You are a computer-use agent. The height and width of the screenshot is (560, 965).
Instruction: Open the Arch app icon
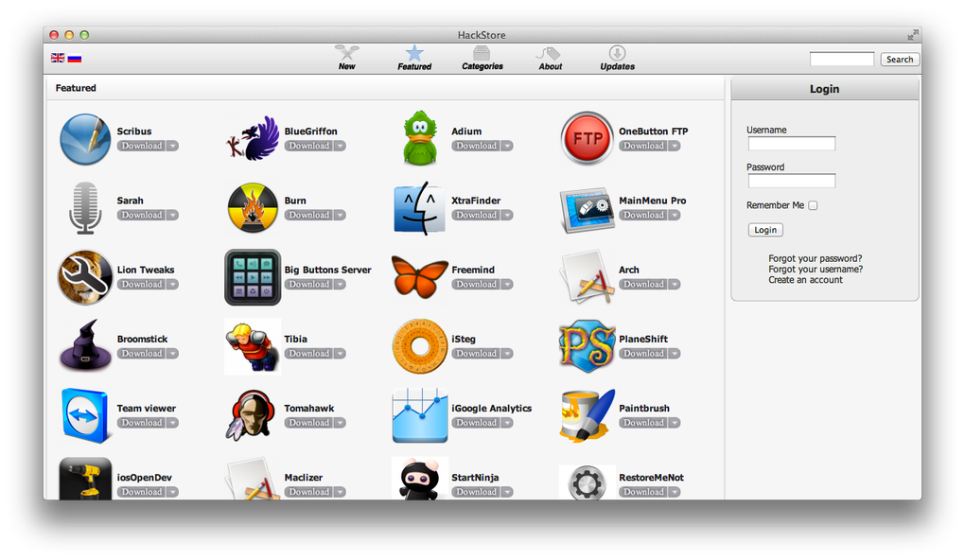click(x=588, y=277)
